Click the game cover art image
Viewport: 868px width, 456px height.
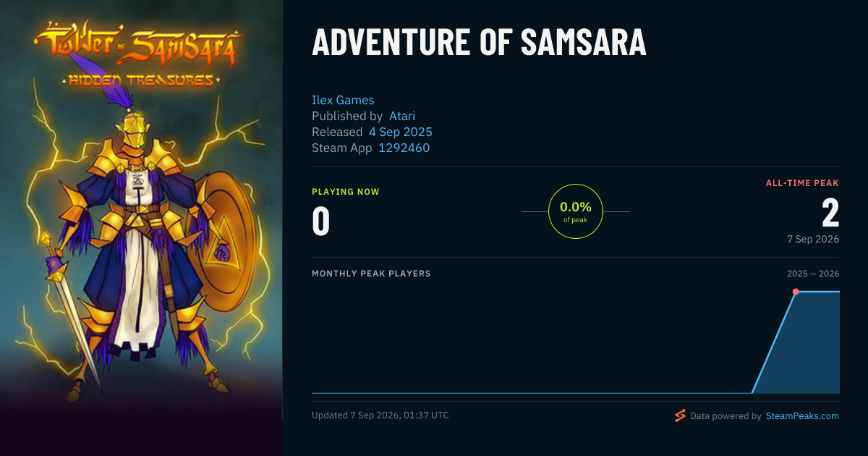(x=141, y=228)
